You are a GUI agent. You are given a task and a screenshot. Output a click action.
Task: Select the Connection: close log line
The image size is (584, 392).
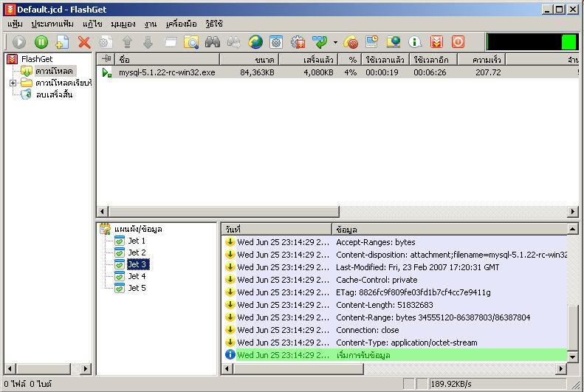pos(396,330)
